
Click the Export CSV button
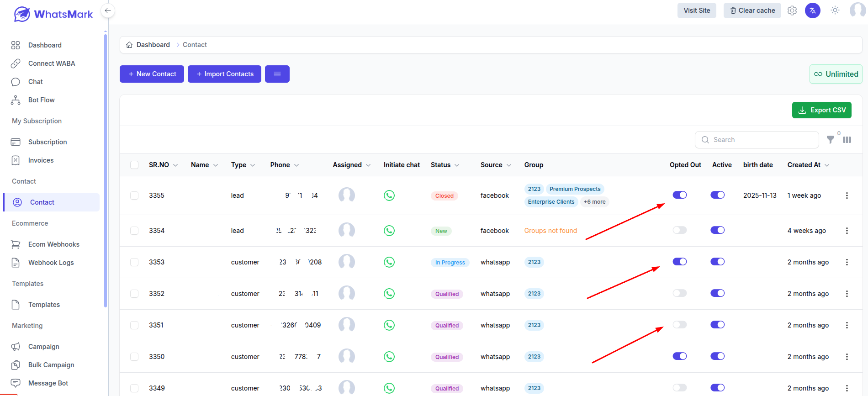[x=822, y=110]
